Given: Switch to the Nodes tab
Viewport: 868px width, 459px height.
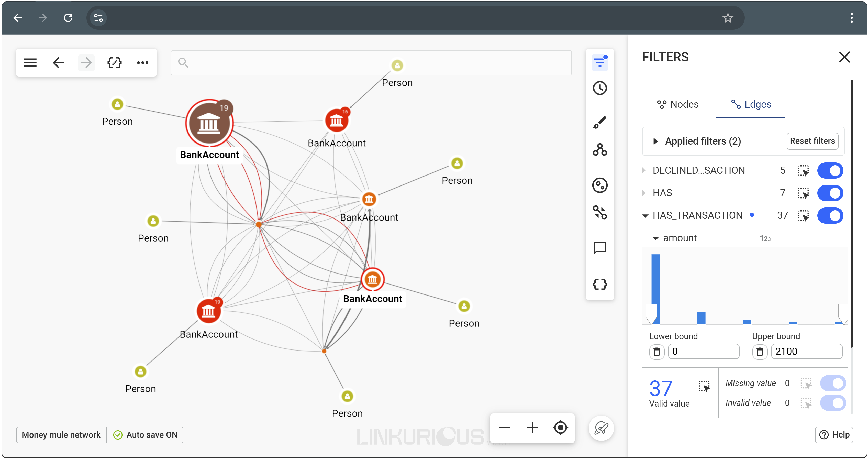Looking at the screenshot, I should click(678, 104).
